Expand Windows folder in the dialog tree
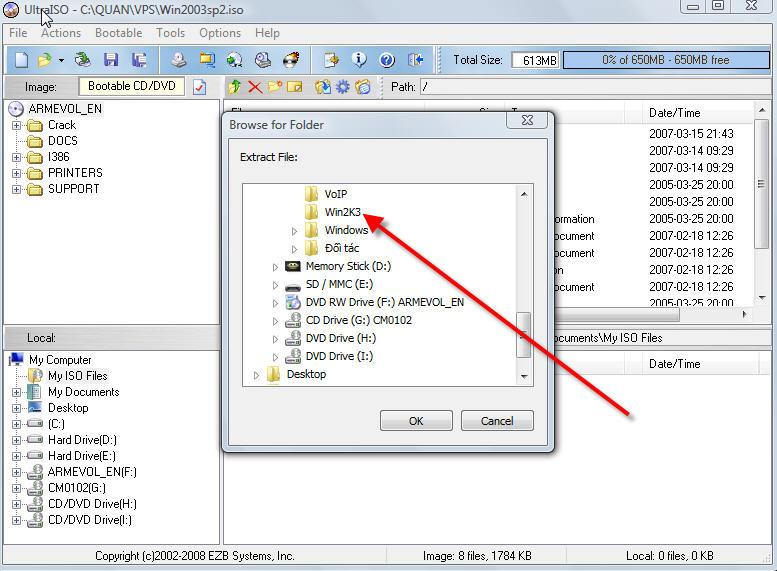This screenshot has height=571, width=777. 294,231
